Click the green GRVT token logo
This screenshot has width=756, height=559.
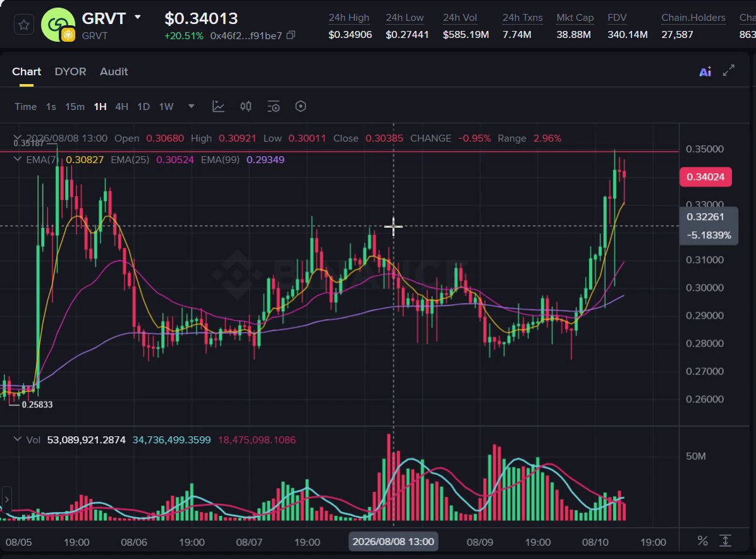pyautogui.click(x=58, y=25)
